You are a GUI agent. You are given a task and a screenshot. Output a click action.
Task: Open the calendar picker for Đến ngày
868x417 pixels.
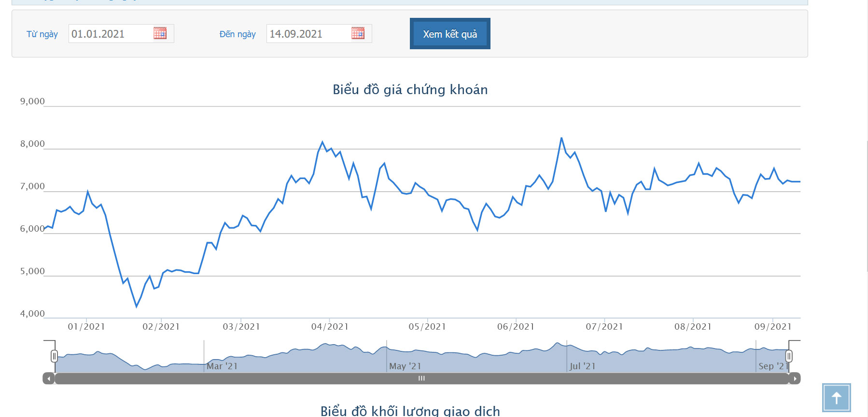pos(358,33)
